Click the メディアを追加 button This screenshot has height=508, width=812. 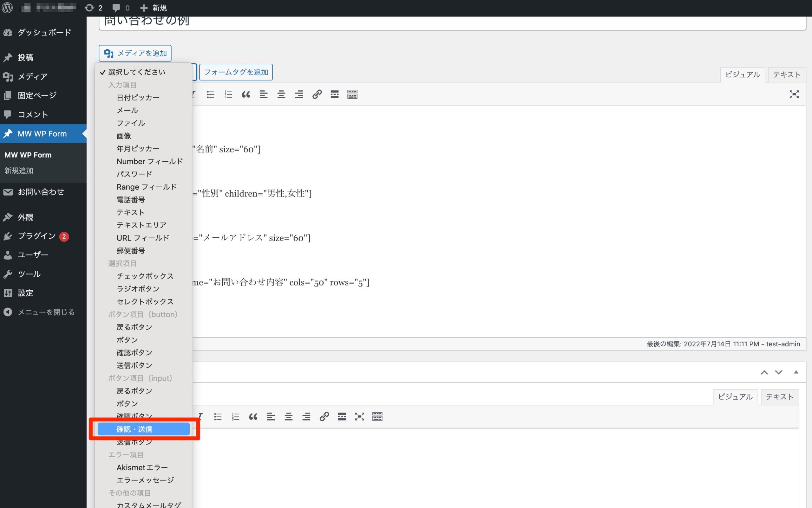point(135,53)
